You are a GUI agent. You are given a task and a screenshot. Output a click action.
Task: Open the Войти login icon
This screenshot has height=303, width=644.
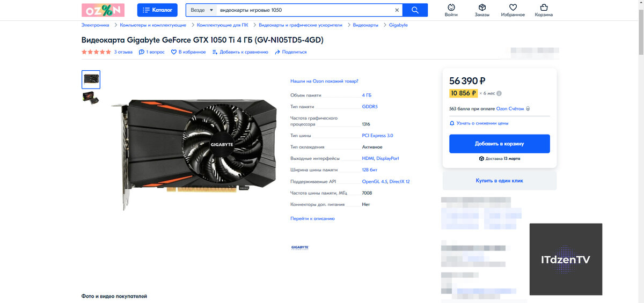click(x=451, y=8)
